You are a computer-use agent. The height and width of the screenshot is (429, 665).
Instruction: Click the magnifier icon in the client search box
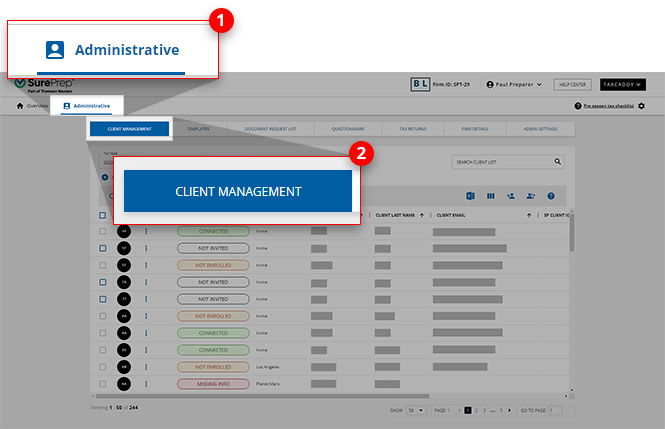[x=558, y=161]
